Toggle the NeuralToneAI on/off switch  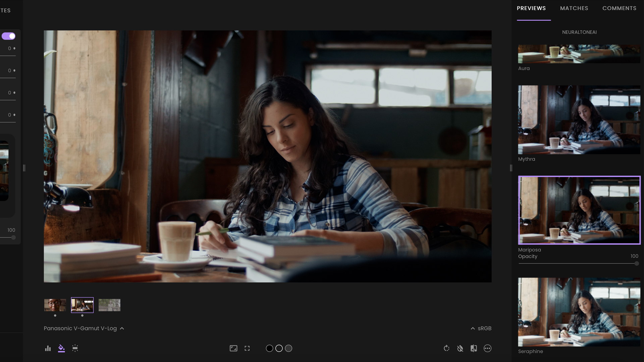point(8,36)
